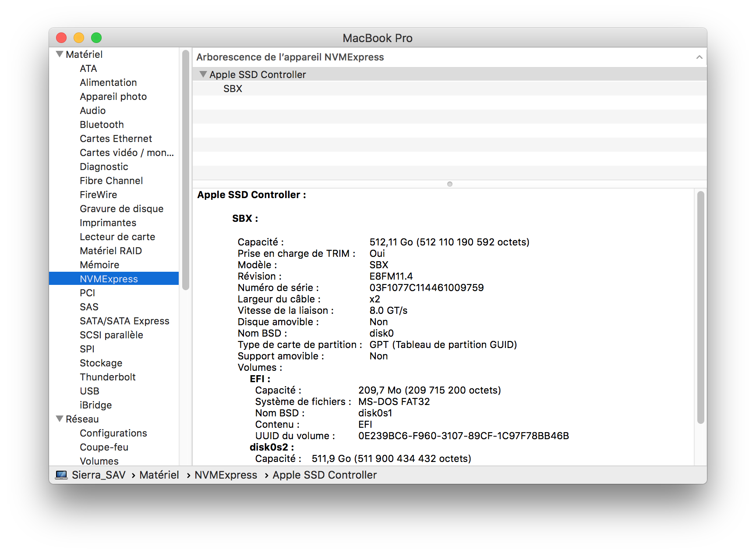Click the capacity value 512,11 Go
Viewport: 756px width, 554px height.
(449, 242)
